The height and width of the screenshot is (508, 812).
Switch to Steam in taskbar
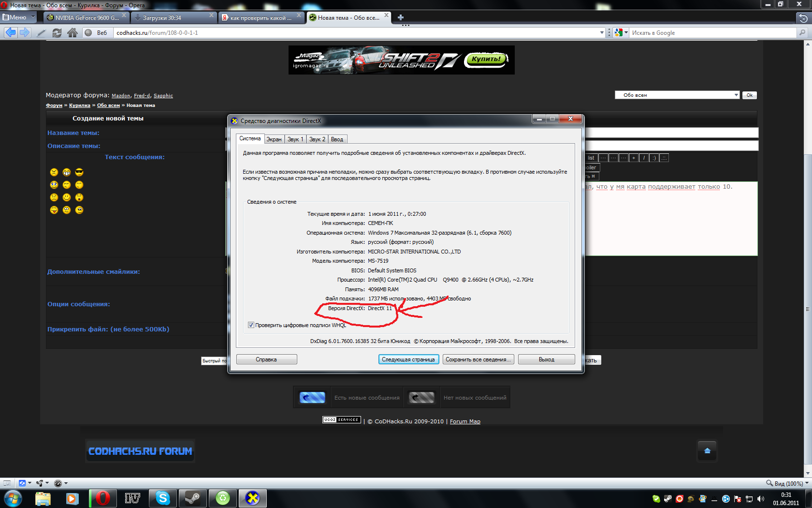(x=192, y=498)
